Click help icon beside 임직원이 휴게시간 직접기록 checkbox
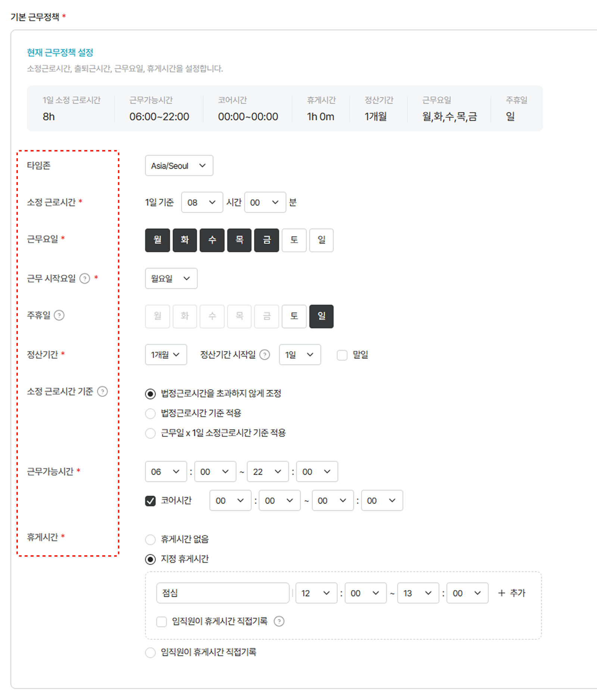Viewport: 597px width, 700px height. (x=279, y=621)
